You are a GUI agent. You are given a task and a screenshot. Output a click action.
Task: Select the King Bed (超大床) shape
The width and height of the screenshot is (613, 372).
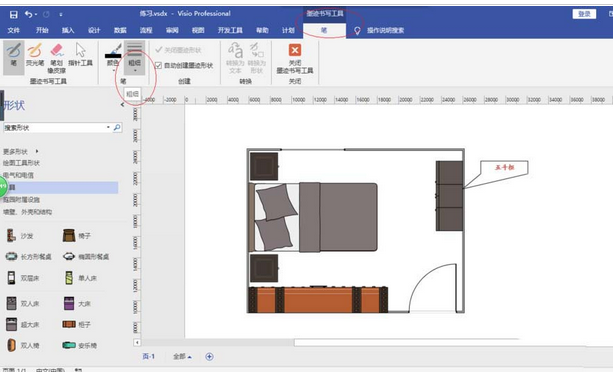23,324
